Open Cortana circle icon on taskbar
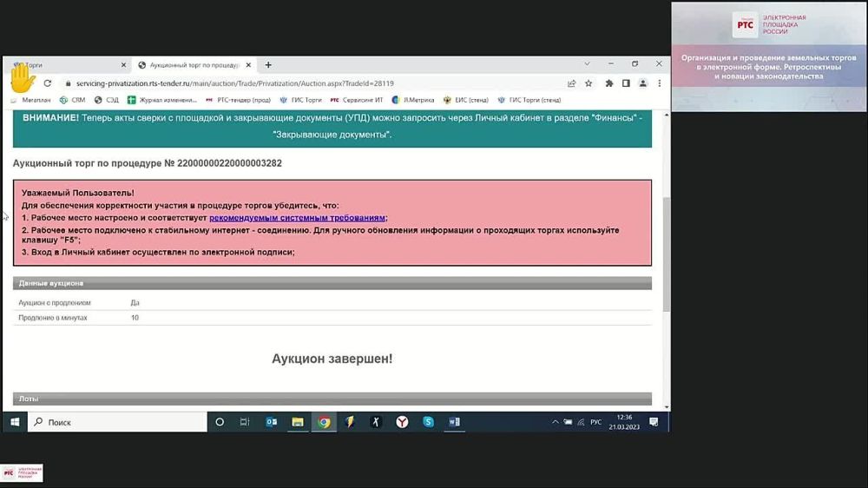The width and height of the screenshot is (868, 488). [220, 422]
